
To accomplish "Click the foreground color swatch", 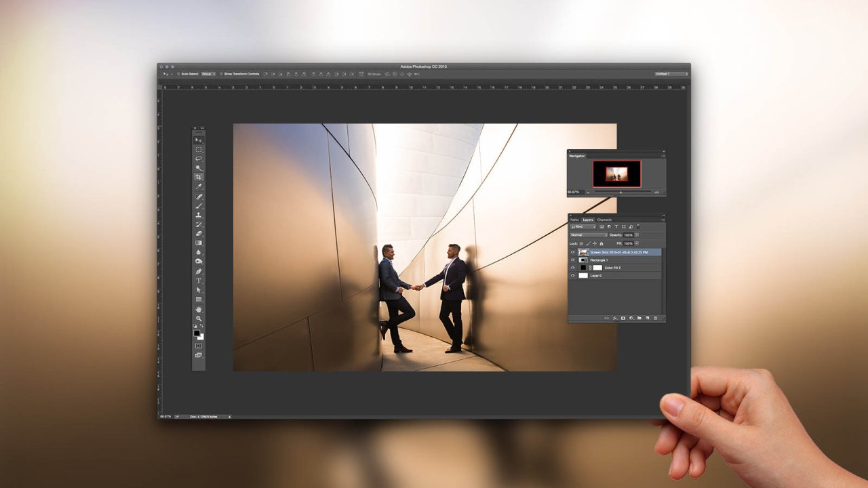I will coord(197,333).
